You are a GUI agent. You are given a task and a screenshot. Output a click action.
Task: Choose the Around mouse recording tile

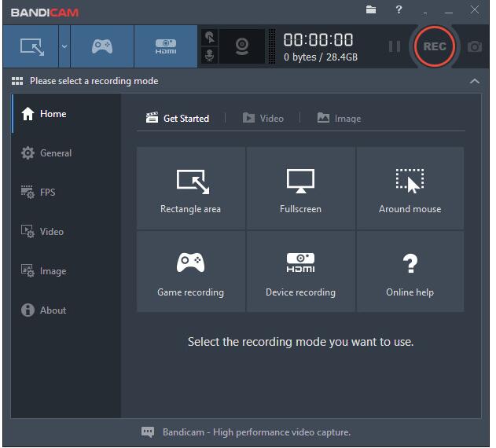[410, 188]
